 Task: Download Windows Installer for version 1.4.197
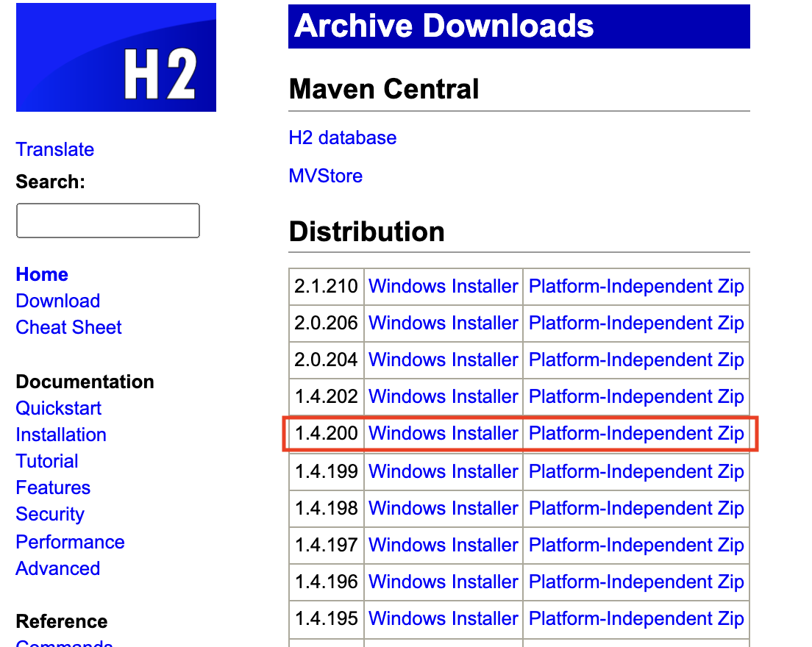tap(444, 545)
